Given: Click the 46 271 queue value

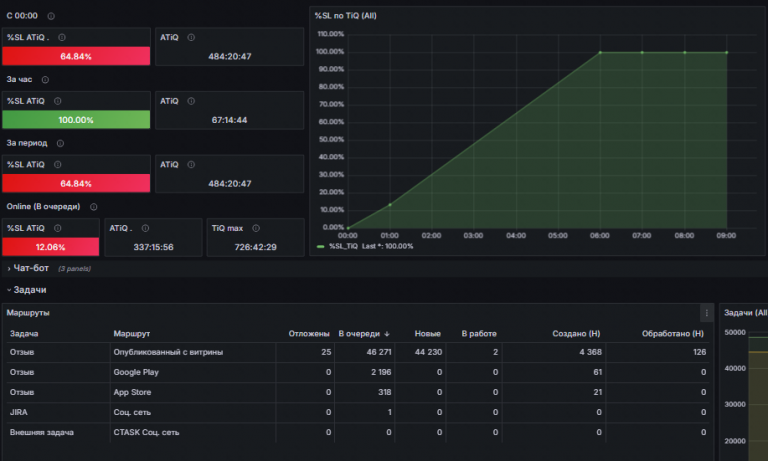Looking at the screenshot, I should point(379,352).
